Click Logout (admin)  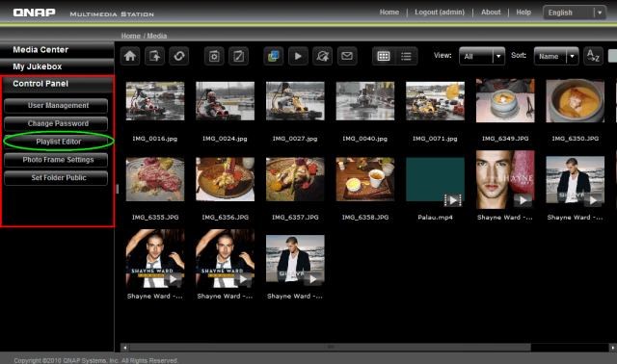(x=440, y=13)
